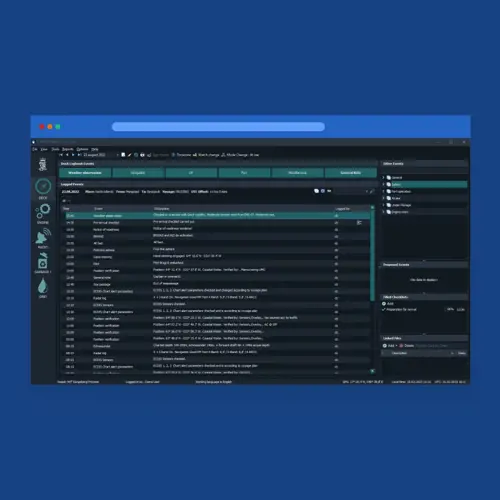Open the Deck logbook in the sidebar

point(43,187)
